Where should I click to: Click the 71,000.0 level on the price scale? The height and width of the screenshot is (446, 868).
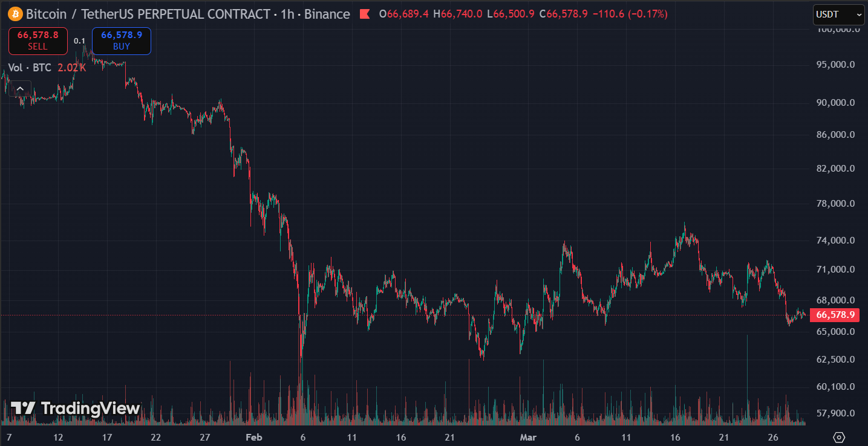click(835, 269)
